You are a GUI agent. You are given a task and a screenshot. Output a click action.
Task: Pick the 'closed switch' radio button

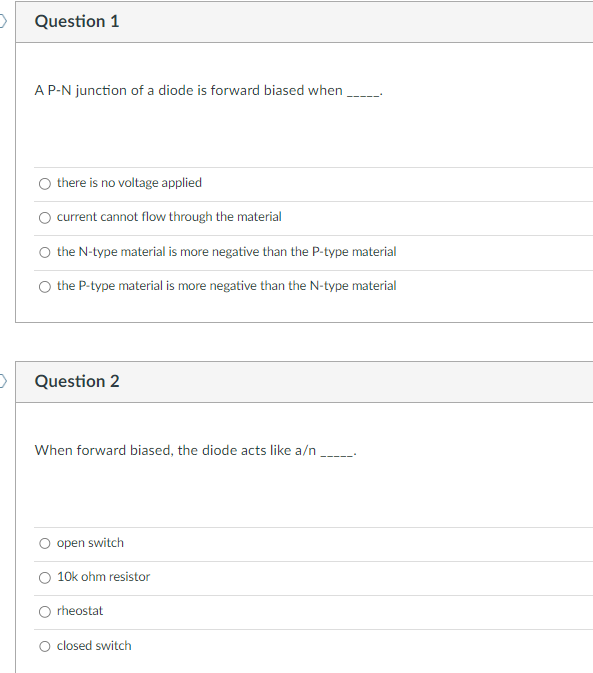(45, 646)
